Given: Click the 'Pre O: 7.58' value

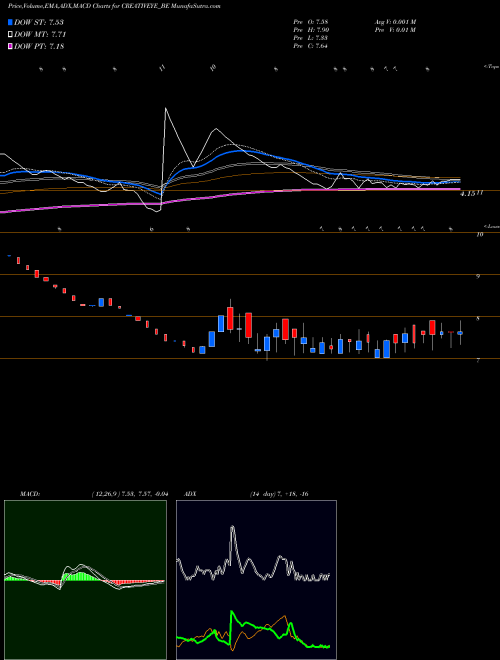Looking at the screenshot, I should 311,22.
